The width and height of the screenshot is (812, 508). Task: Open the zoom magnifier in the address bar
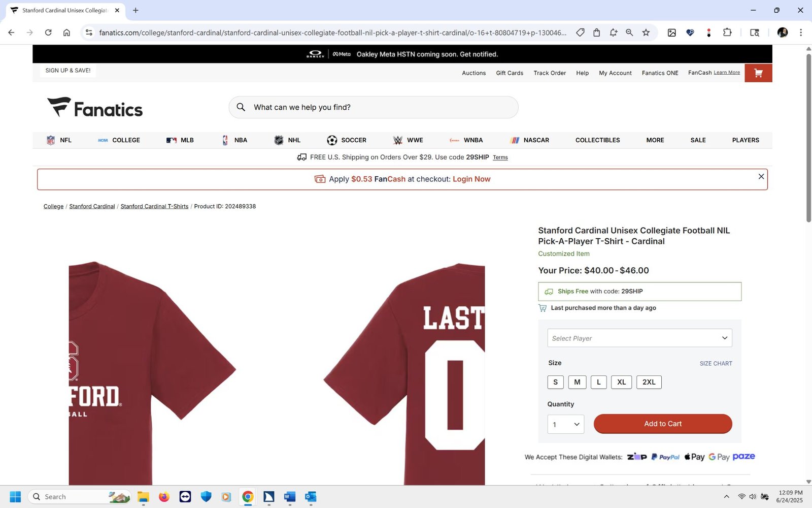[x=629, y=33]
